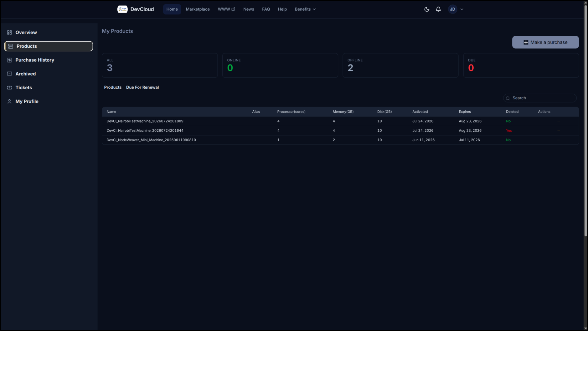Image resolution: width=588 pixels, height=366 pixels.
Task: Click the Make a purchase button
Action: (x=545, y=42)
